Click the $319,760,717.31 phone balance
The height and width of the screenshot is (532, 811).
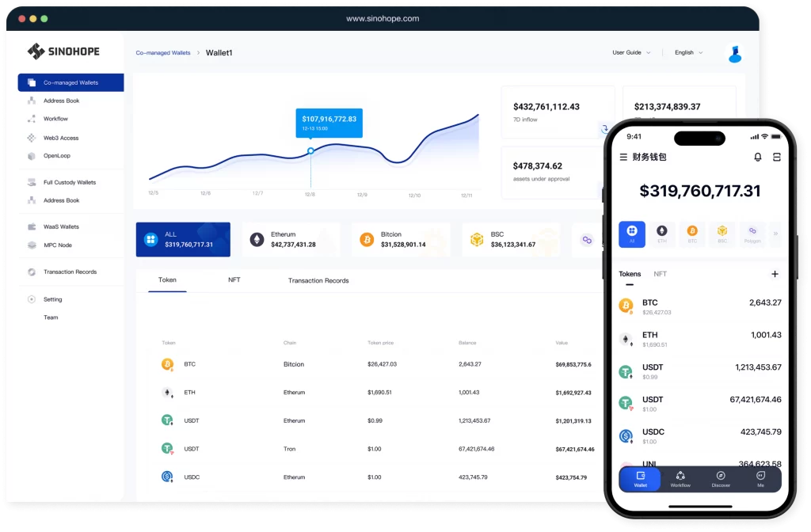(x=700, y=192)
